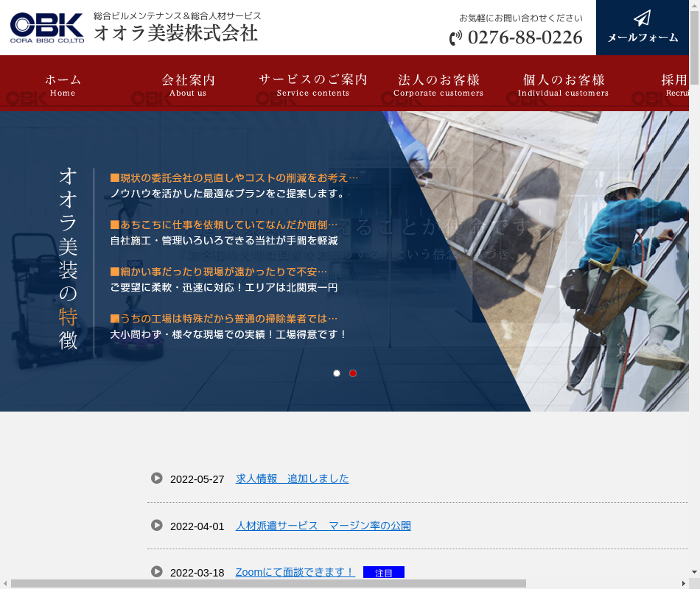Screen dimensions: 700x589
Task: Open the 会社案内 About us menu
Action: pos(188,85)
